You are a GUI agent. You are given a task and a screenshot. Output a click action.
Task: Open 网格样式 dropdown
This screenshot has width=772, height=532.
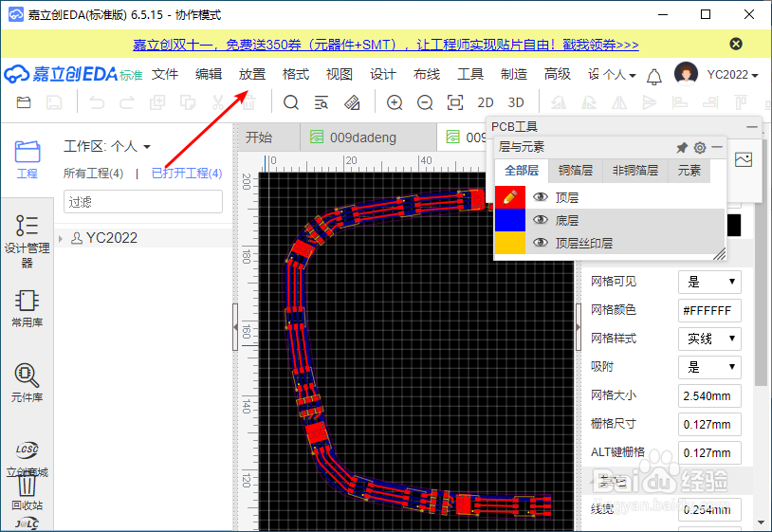pyautogui.click(x=709, y=339)
